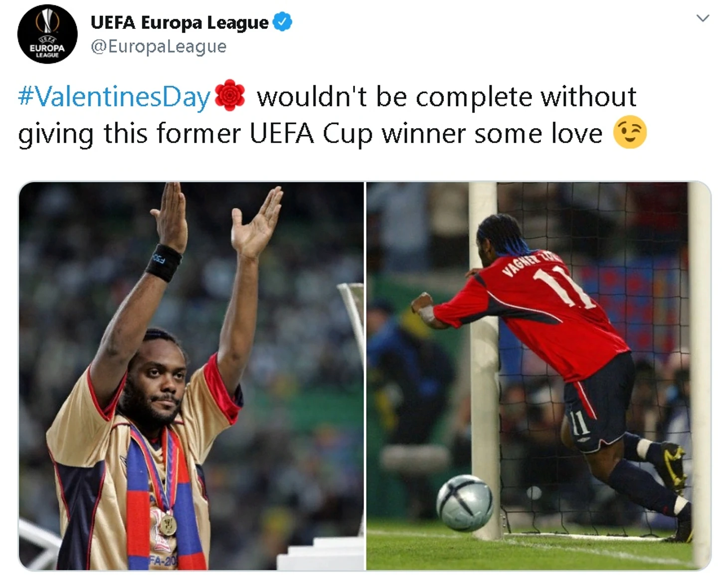Select the UEFA Europa League display name
The height and width of the screenshot is (575, 728).
pos(180,22)
